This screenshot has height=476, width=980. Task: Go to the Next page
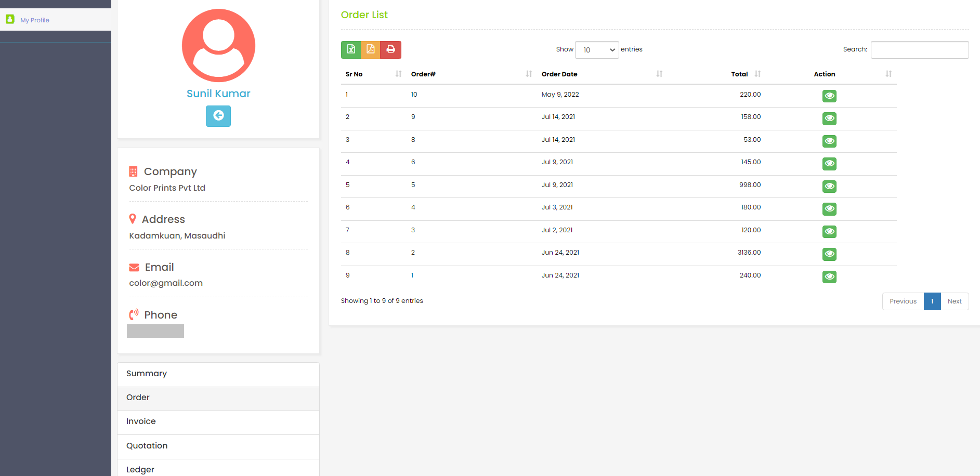click(x=955, y=301)
